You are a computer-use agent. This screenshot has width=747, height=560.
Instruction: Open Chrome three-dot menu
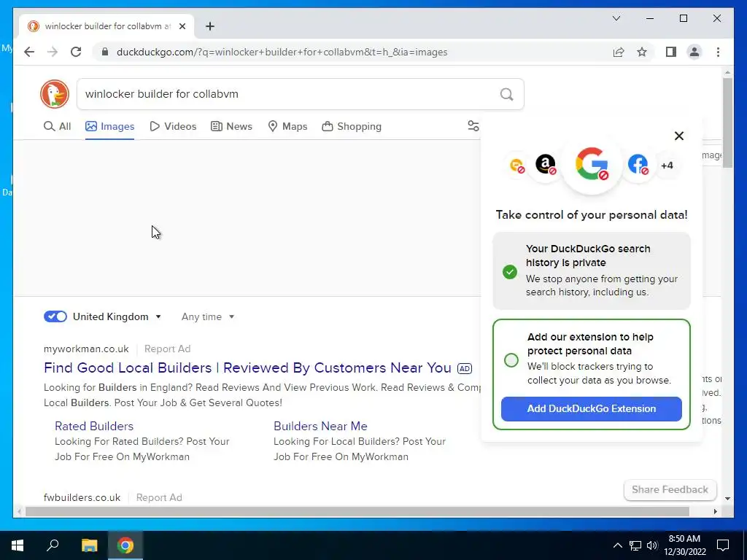pyautogui.click(x=718, y=52)
